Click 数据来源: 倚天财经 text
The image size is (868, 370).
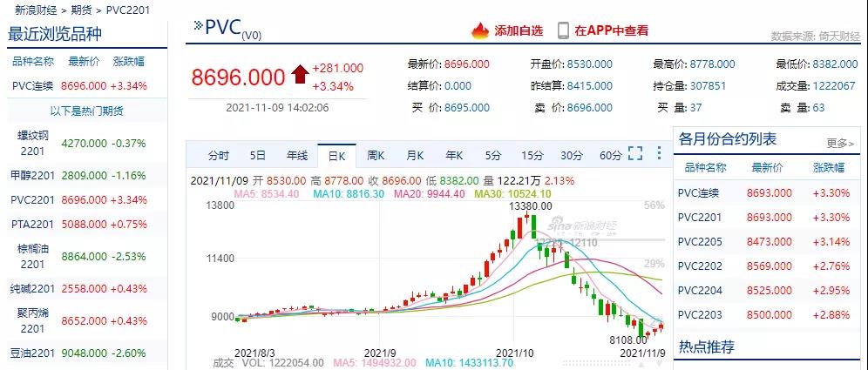point(816,37)
